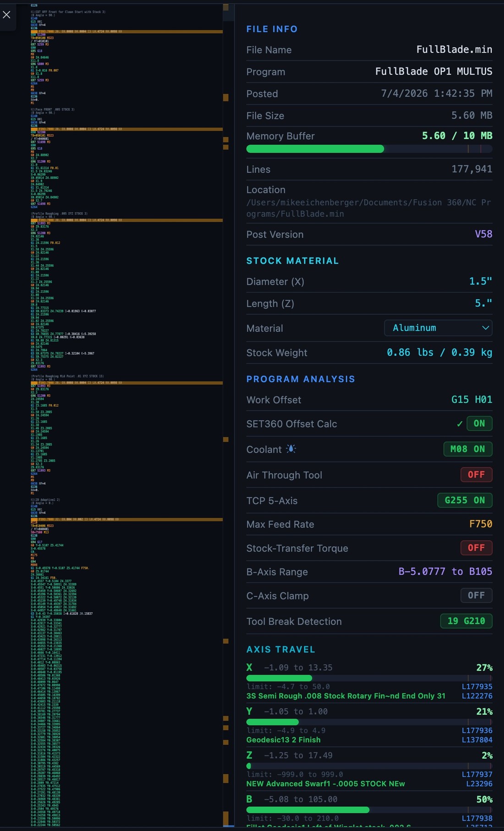Click the B axis 50% value
This screenshot has width=504, height=831.
484,800
